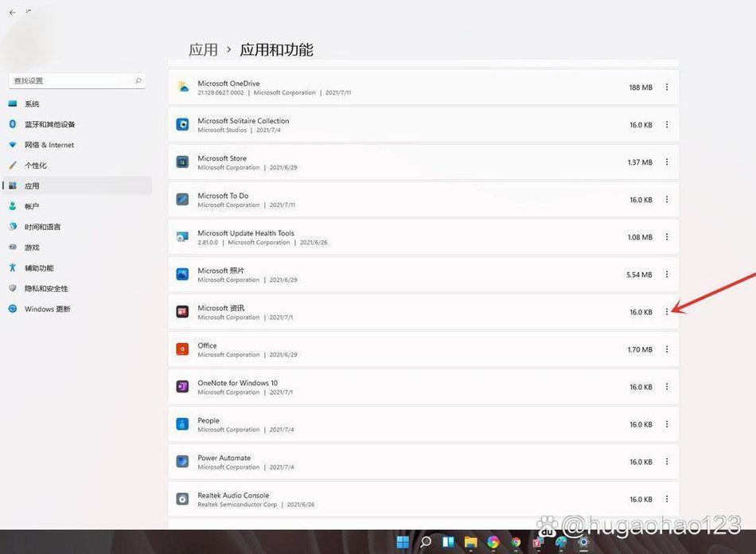Open the three-dot menu for Microsoft OneDrive

(x=667, y=87)
